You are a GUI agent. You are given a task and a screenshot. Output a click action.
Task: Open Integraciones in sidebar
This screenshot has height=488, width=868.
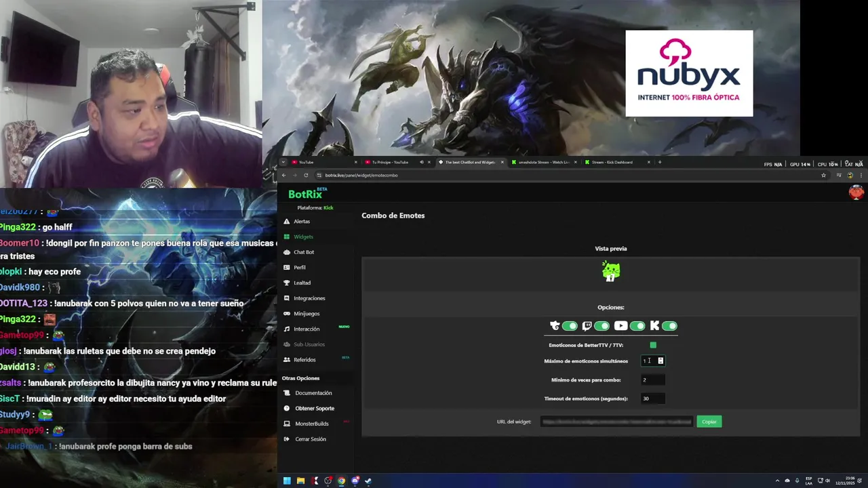tap(309, 298)
